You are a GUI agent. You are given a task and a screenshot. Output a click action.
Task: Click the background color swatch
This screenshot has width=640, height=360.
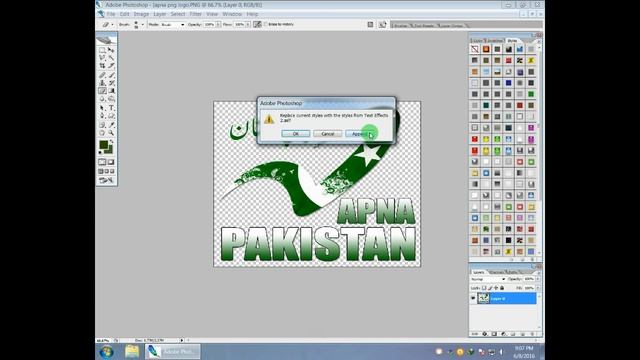pos(110,150)
